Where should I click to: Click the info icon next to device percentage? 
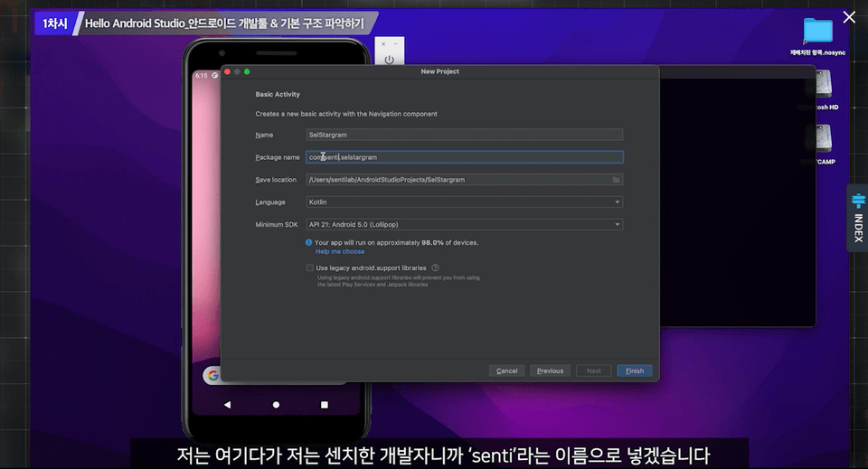pyautogui.click(x=309, y=242)
